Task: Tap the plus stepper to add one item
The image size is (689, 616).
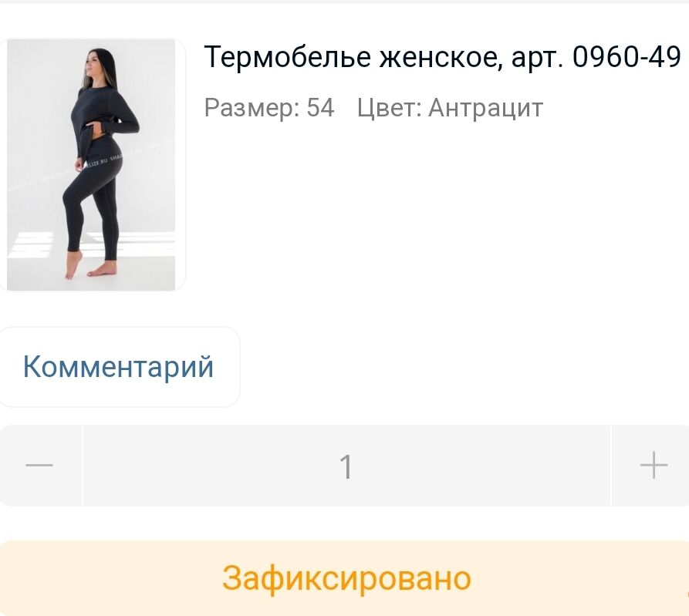Action: tap(653, 465)
